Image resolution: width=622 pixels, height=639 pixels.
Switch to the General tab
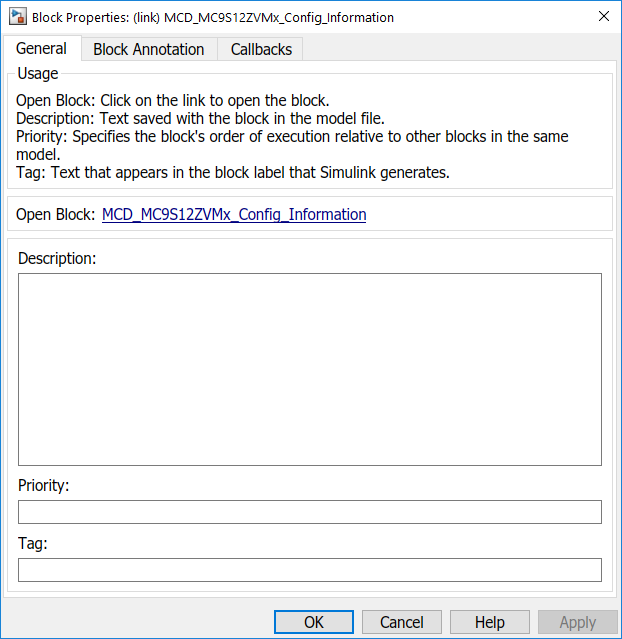(41, 48)
